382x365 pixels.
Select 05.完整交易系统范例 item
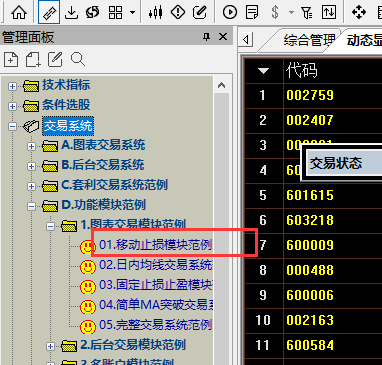pyautogui.click(x=155, y=325)
